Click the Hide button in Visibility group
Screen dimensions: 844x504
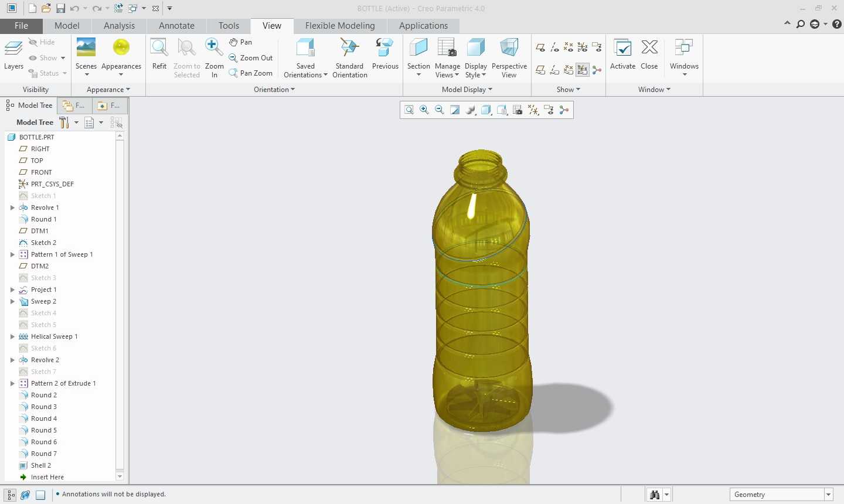[42, 42]
